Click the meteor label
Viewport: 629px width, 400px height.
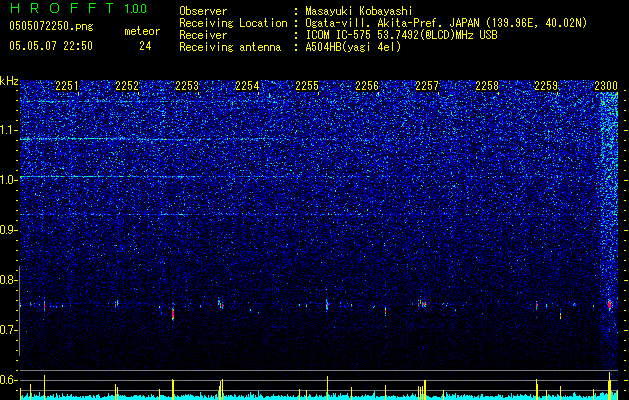click(x=142, y=32)
